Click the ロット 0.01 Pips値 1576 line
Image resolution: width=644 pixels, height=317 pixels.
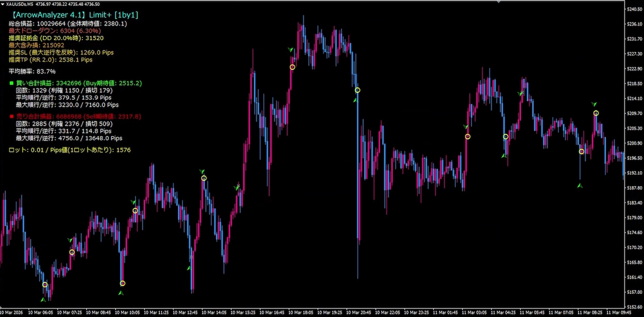click(x=70, y=150)
